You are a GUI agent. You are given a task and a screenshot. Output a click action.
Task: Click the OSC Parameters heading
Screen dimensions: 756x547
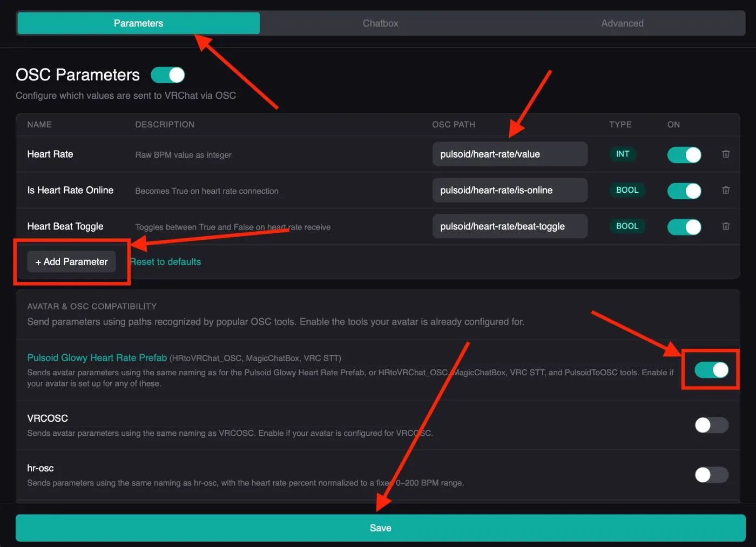click(78, 75)
